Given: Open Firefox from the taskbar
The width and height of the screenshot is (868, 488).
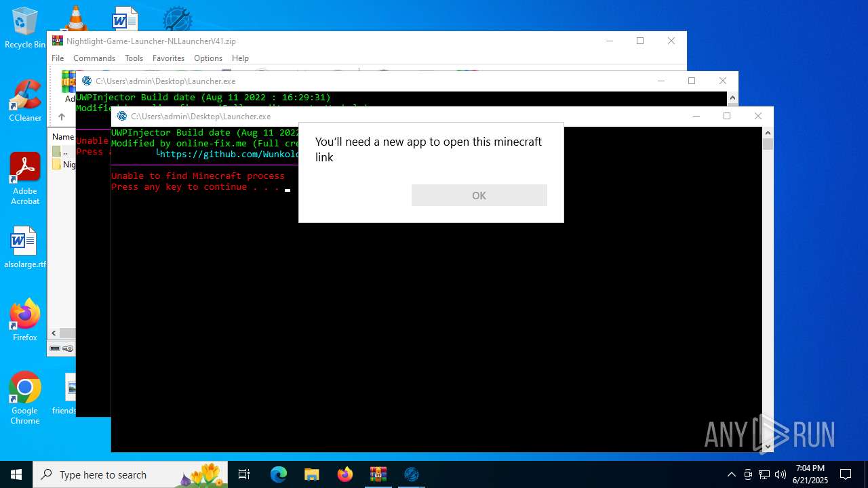Looking at the screenshot, I should click(x=345, y=474).
